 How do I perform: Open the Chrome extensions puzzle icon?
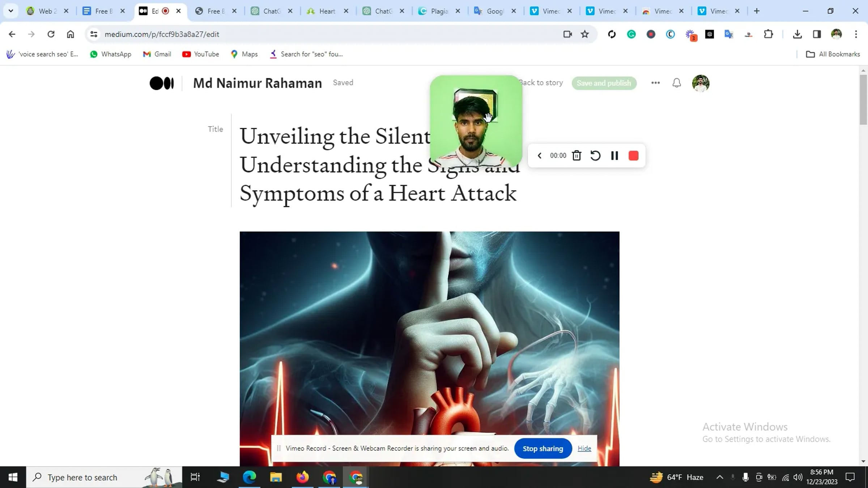click(x=768, y=34)
